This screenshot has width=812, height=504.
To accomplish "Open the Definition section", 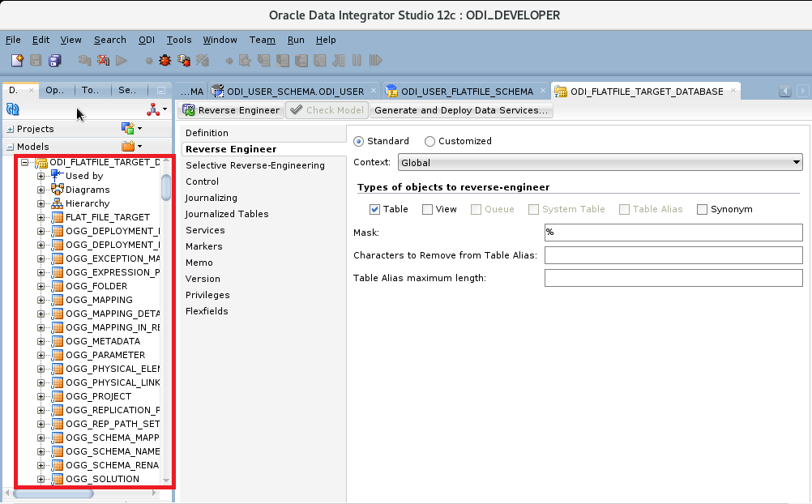I will click(x=207, y=133).
